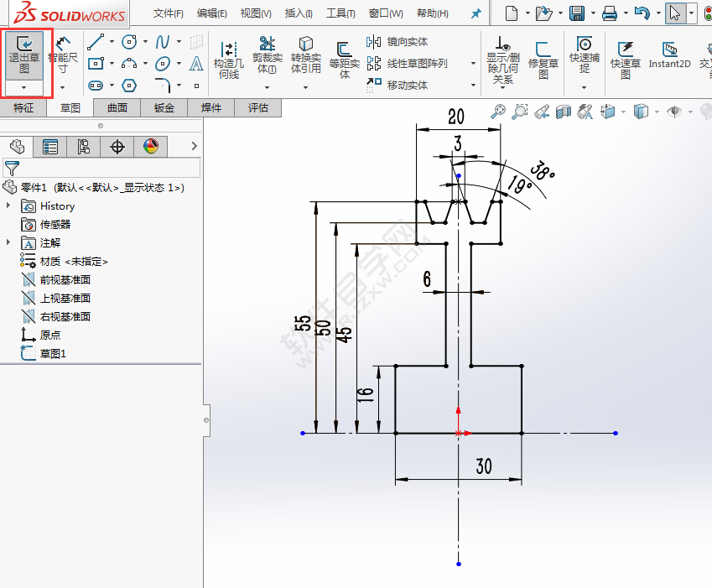Open the PropertyManager tab

pos(50,147)
